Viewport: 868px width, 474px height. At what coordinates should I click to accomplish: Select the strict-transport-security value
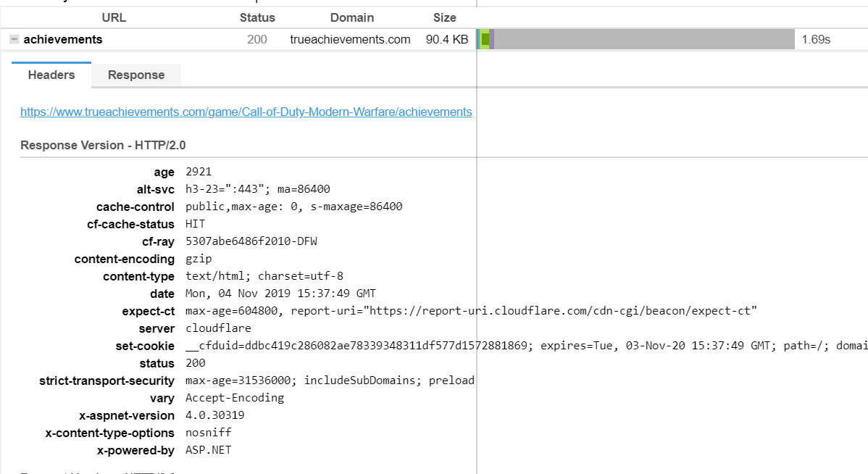[x=330, y=381]
